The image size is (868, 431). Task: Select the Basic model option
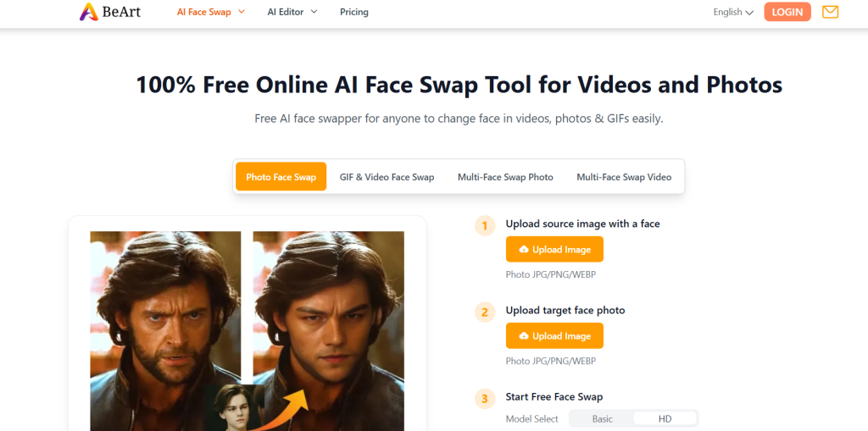(x=602, y=419)
